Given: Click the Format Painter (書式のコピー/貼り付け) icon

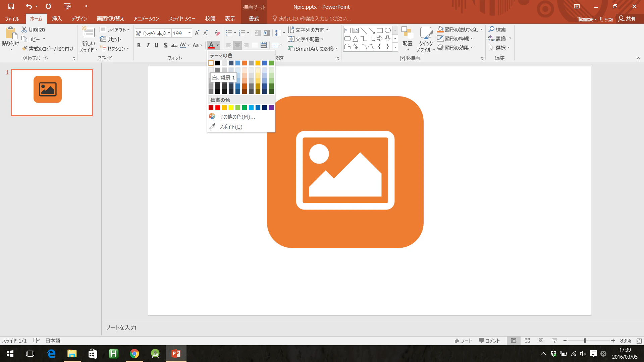Looking at the screenshot, I should 24,49.
